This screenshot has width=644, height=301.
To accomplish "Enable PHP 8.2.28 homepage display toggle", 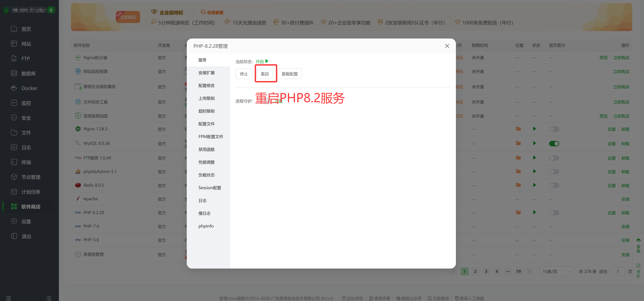I will [x=554, y=213].
